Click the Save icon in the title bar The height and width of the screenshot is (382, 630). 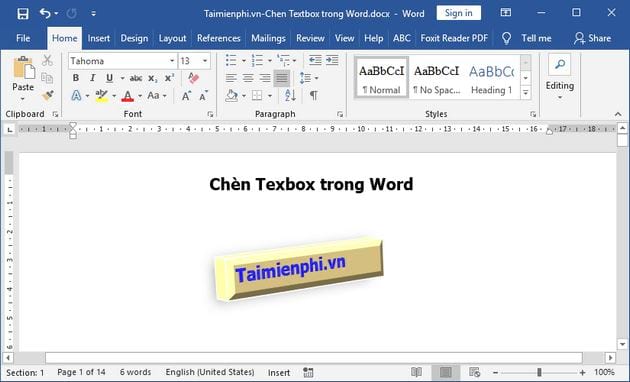point(22,14)
